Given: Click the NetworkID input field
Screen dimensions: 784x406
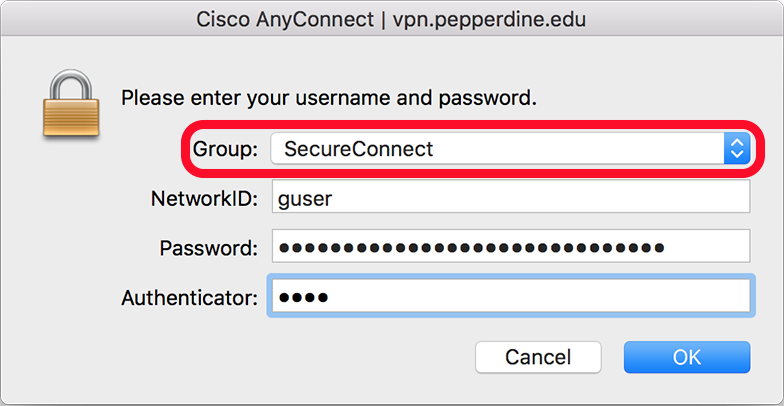Looking at the screenshot, I should coord(510,198).
